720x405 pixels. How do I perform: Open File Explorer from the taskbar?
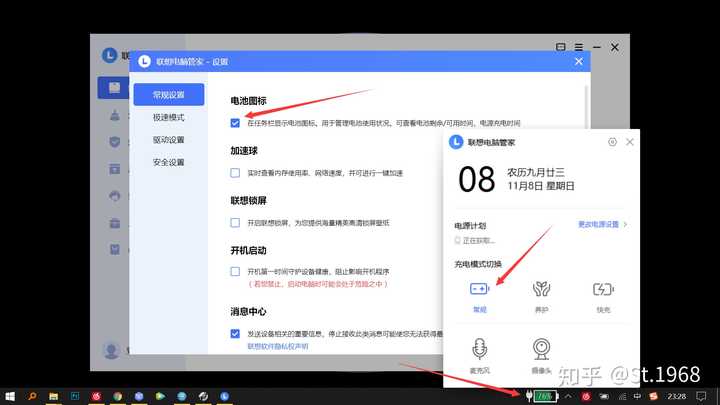point(53,396)
